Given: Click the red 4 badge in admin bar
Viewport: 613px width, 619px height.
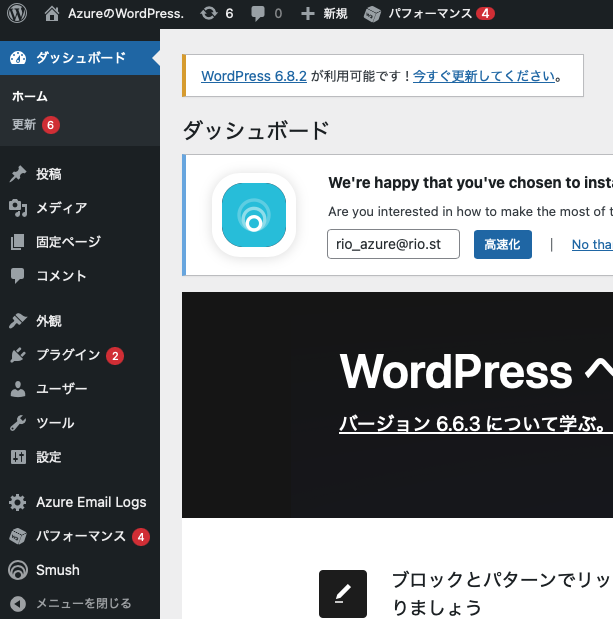Looking at the screenshot, I should 485,14.
